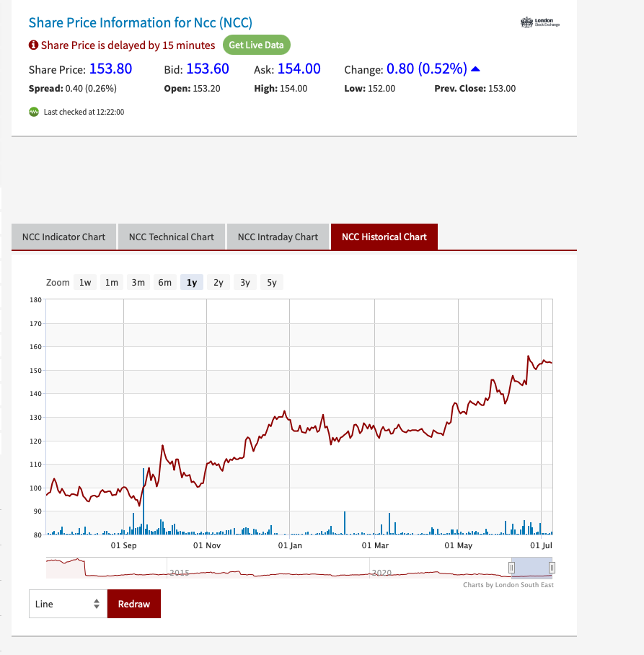Image resolution: width=644 pixels, height=655 pixels.
Task: Click the Open value 153.20
Action: click(x=206, y=89)
